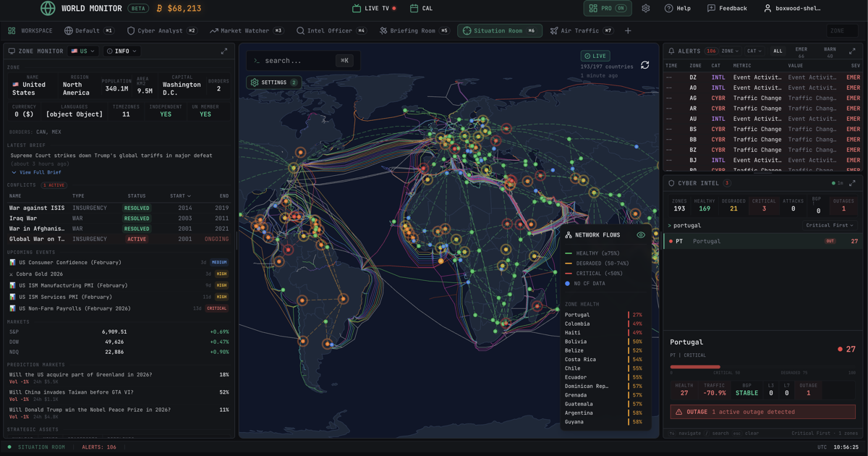This screenshot has width=868, height=456.
Task: Open View Full Brief link
Action: click(39, 172)
